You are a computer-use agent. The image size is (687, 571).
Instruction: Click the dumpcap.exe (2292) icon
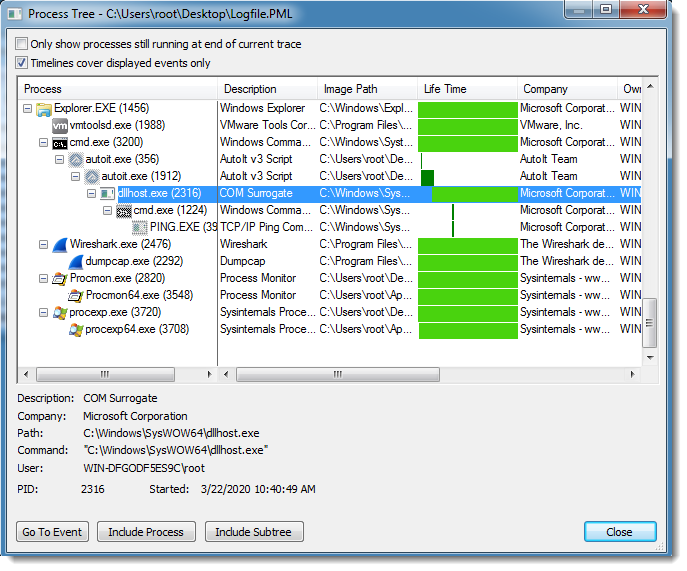(76, 262)
